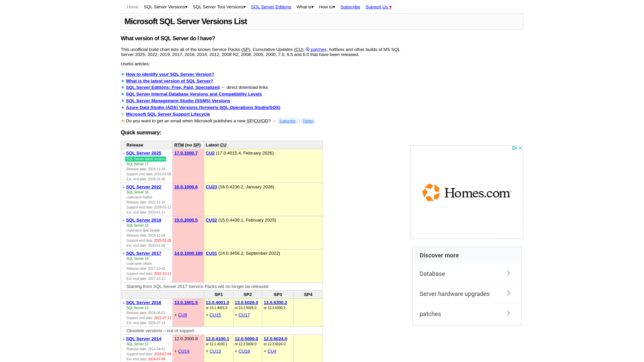This screenshot has width=644, height=362.
Task: Expand the patches item in Discover more
Action: pyautogui.click(x=467, y=314)
